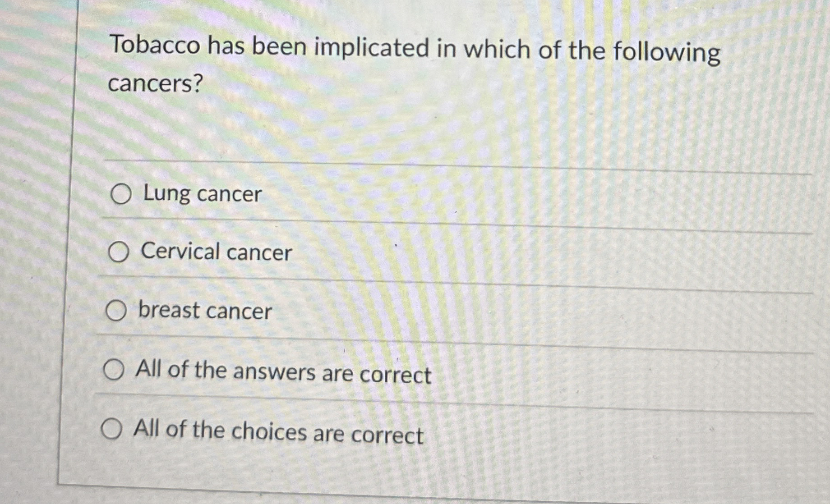Choose 'All of the answers are correct' option
Viewport: 830px width, 504px height.
115,371
